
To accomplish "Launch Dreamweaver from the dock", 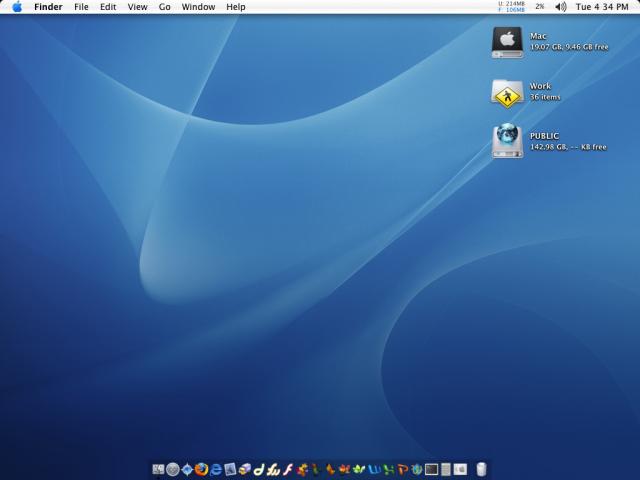I will click(x=259, y=469).
